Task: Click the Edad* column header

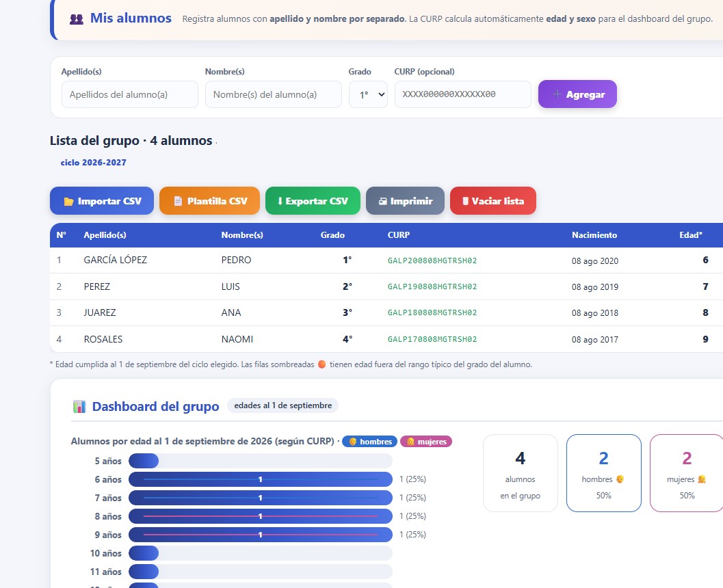Action: coord(691,235)
